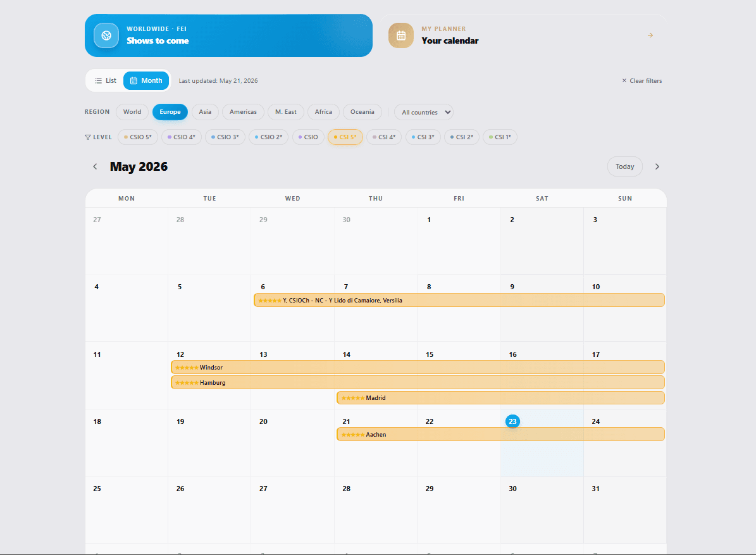Open the Hamburg five-star event
Image resolution: width=756 pixels, height=555 pixels.
point(418,382)
